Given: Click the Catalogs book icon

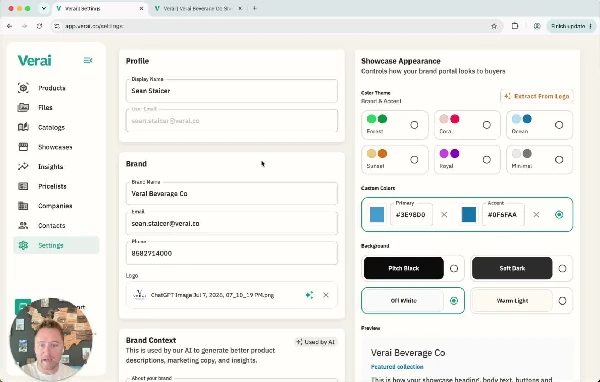Looking at the screenshot, I should click(x=23, y=127).
